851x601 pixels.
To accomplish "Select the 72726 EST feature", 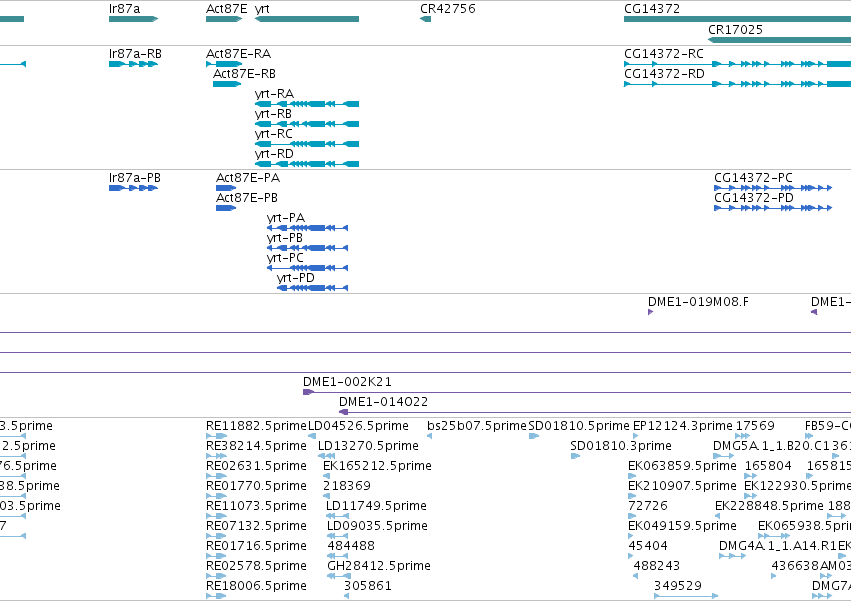I will tap(631, 516).
